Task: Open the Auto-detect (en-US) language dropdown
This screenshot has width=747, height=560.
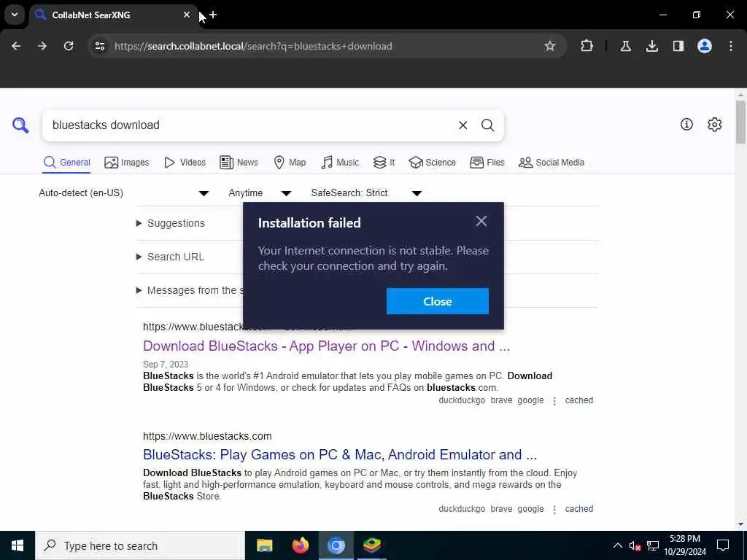Action: [124, 192]
